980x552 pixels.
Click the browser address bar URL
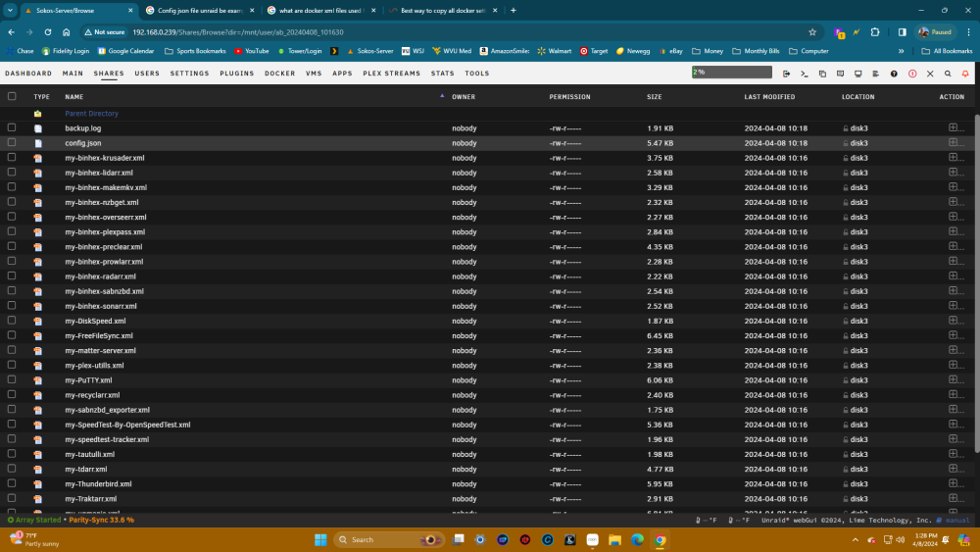pyautogui.click(x=238, y=32)
